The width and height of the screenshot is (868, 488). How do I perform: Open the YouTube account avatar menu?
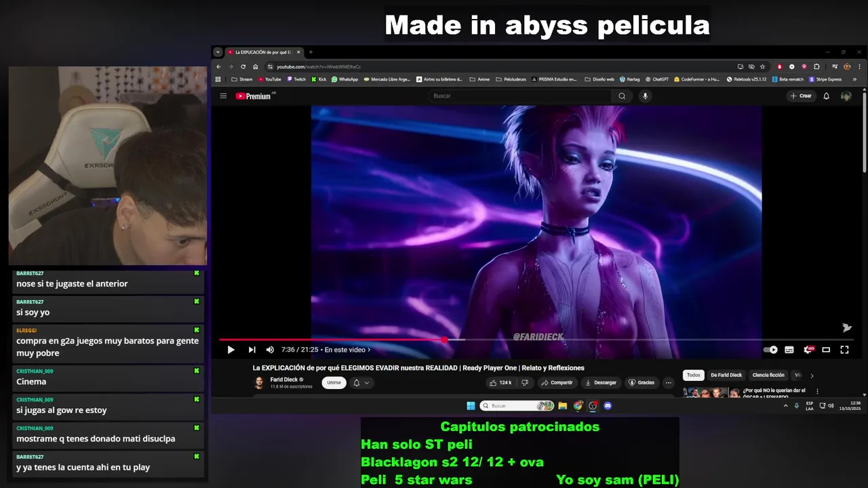(x=846, y=96)
